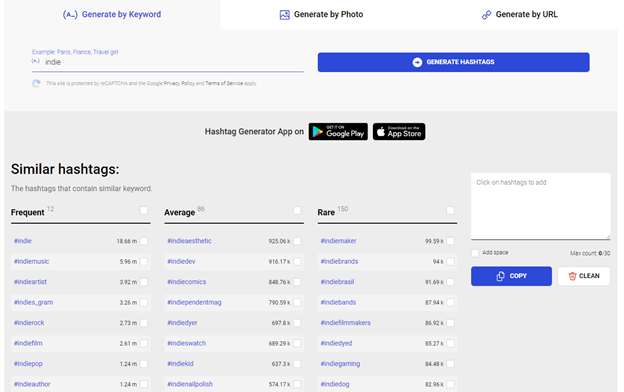
Task: Click the #indiefilm hashtag
Action: [x=28, y=343]
